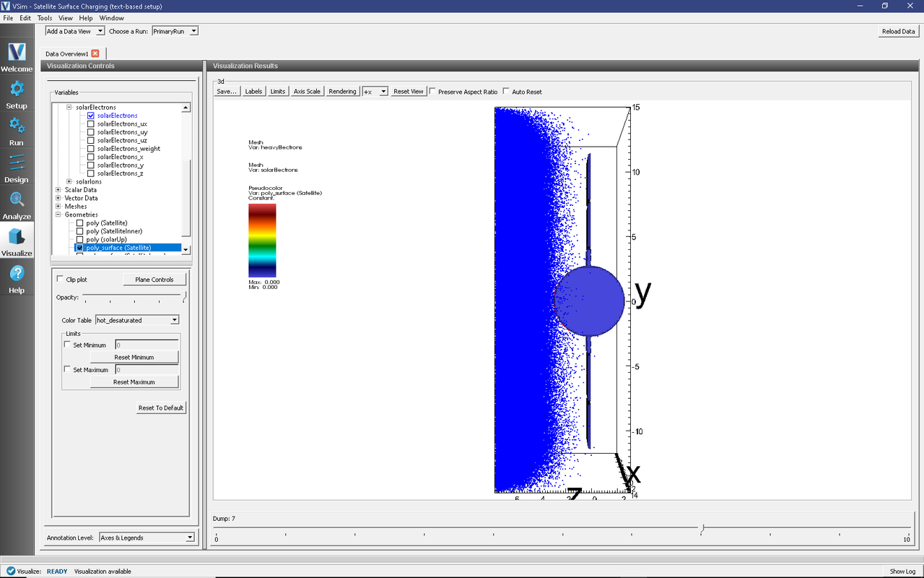924x578 pixels.
Task: Expand the Scalar Data tree node
Action: [x=58, y=190]
